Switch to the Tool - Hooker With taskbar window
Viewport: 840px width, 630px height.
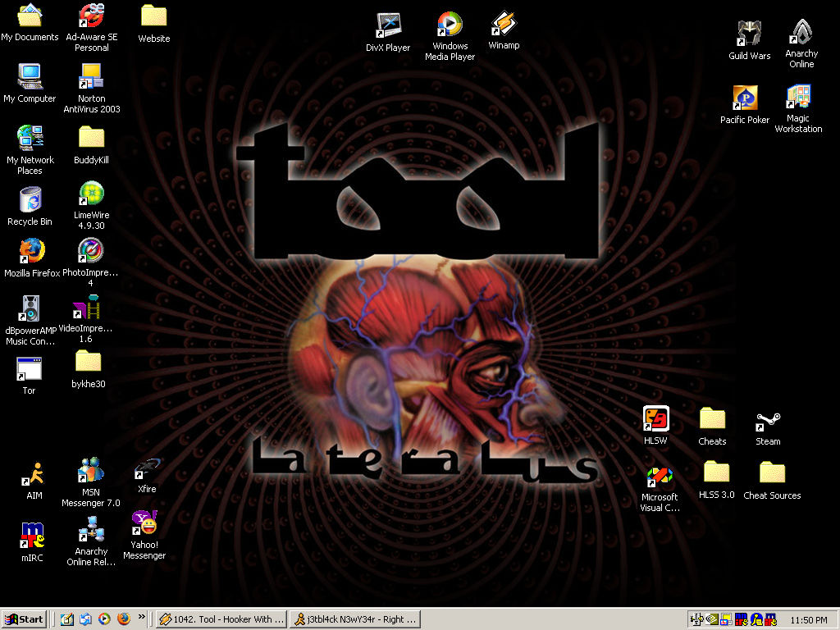[221, 619]
